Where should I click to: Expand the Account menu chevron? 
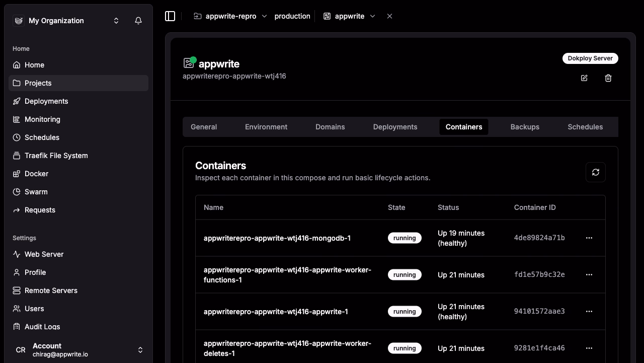(140, 350)
